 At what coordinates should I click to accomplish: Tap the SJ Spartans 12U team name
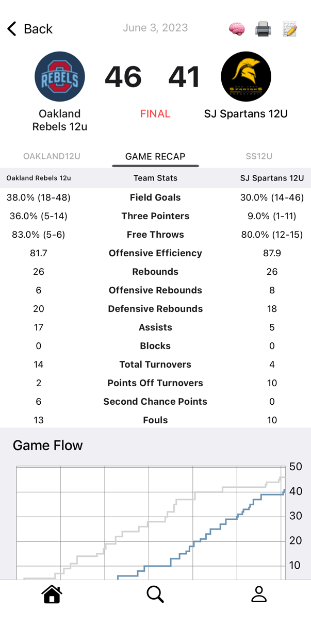point(246,113)
